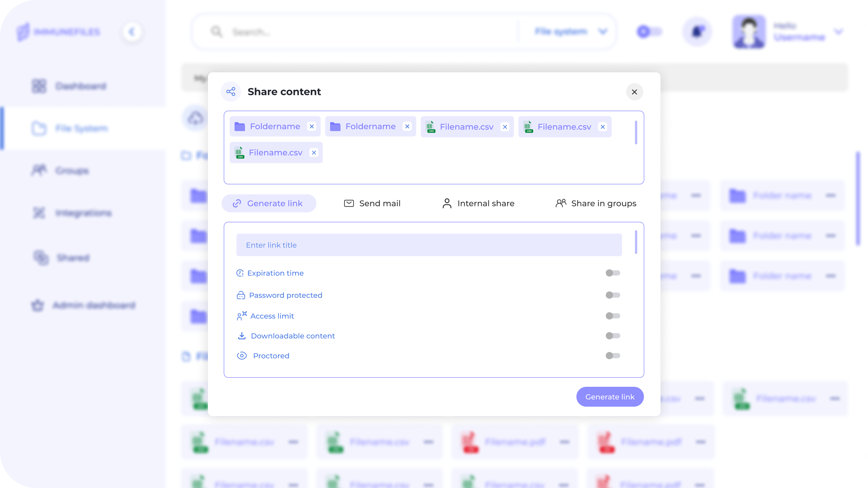Expand the left sidebar collapse arrow
The image size is (868, 488).
[132, 32]
